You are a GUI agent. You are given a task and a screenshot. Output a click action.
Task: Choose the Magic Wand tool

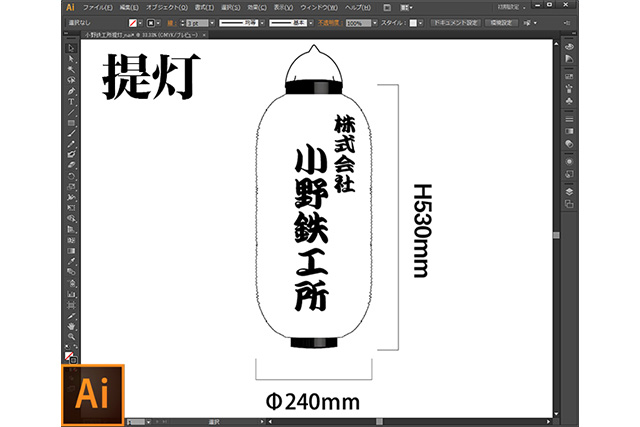[71, 69]
